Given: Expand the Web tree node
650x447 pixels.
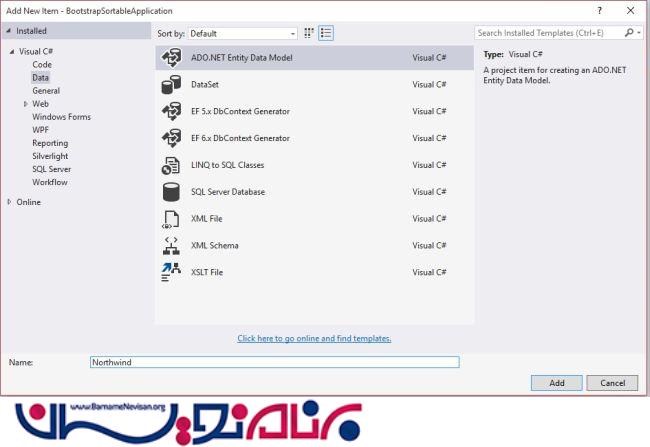Looking at the screenshot, I should pyautogui.click(x=26, y=104).
